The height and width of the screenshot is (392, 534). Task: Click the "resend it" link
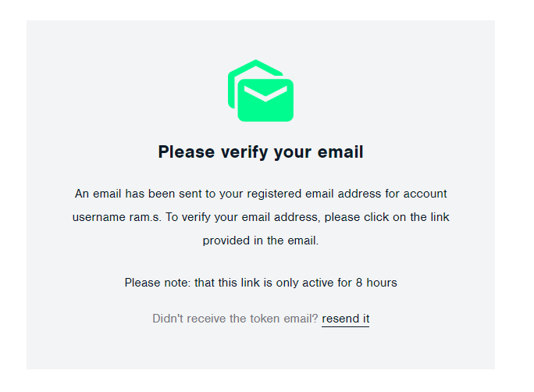[345, 319]
